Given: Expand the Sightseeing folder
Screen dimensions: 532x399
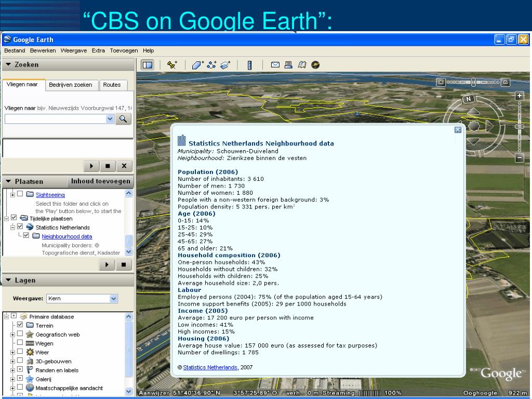Looking at the screenshot, I should (12, 195).
